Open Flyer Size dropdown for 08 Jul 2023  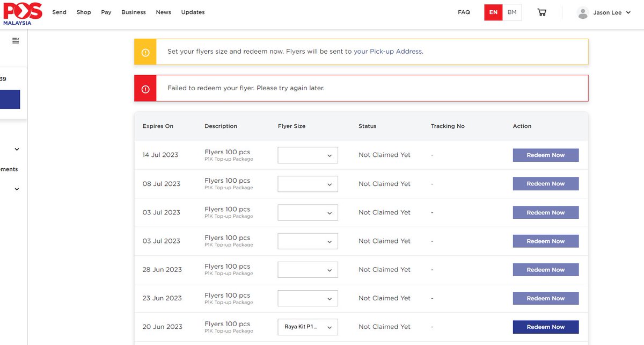(308, 184)
